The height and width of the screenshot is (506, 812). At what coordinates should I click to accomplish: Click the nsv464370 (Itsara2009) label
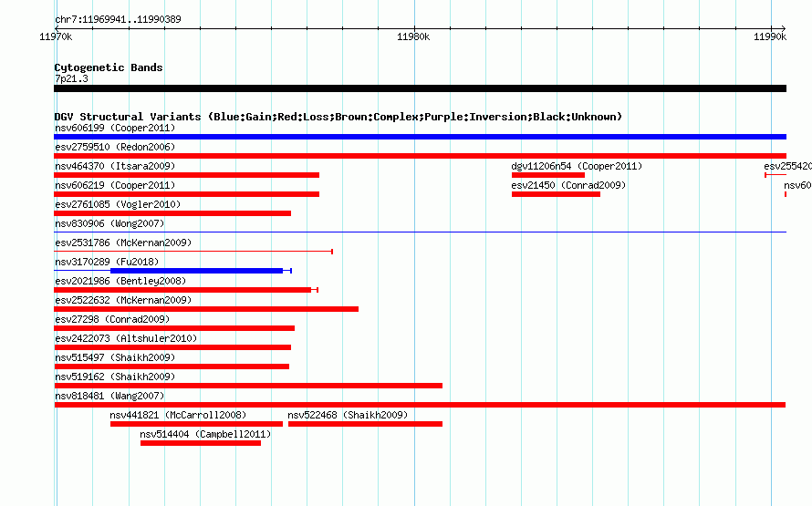[x=115, y=166]
